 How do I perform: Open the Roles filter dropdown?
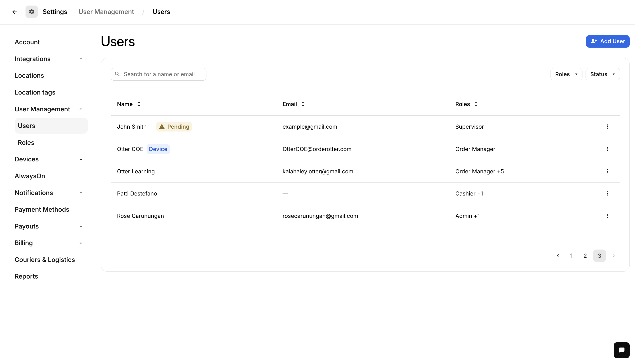point(566,74)
